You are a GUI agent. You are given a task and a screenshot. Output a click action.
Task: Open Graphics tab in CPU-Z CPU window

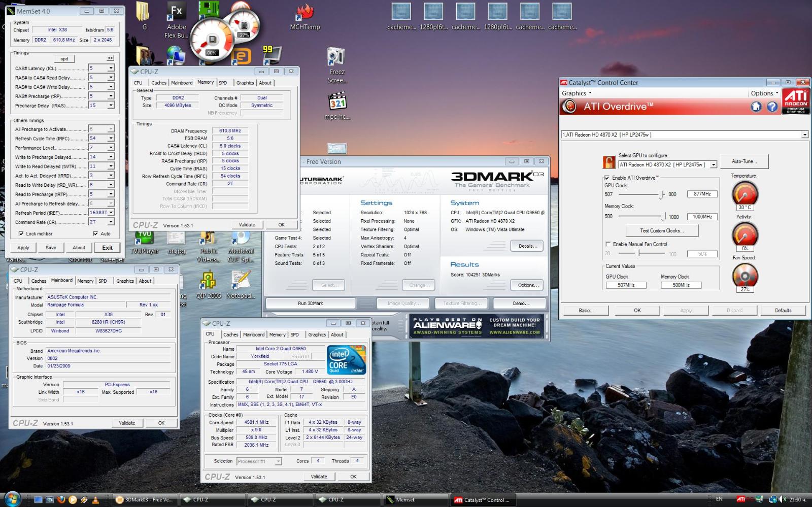click(x=317, y=334)
